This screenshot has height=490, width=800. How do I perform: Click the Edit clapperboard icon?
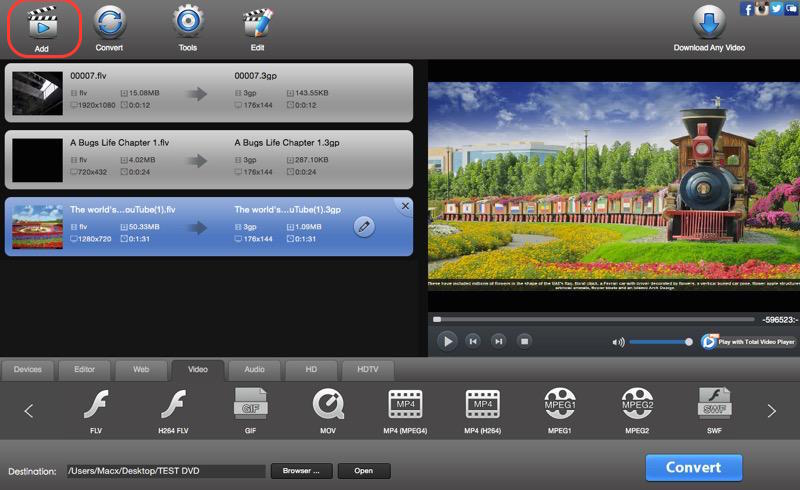[x=257, y=22]
